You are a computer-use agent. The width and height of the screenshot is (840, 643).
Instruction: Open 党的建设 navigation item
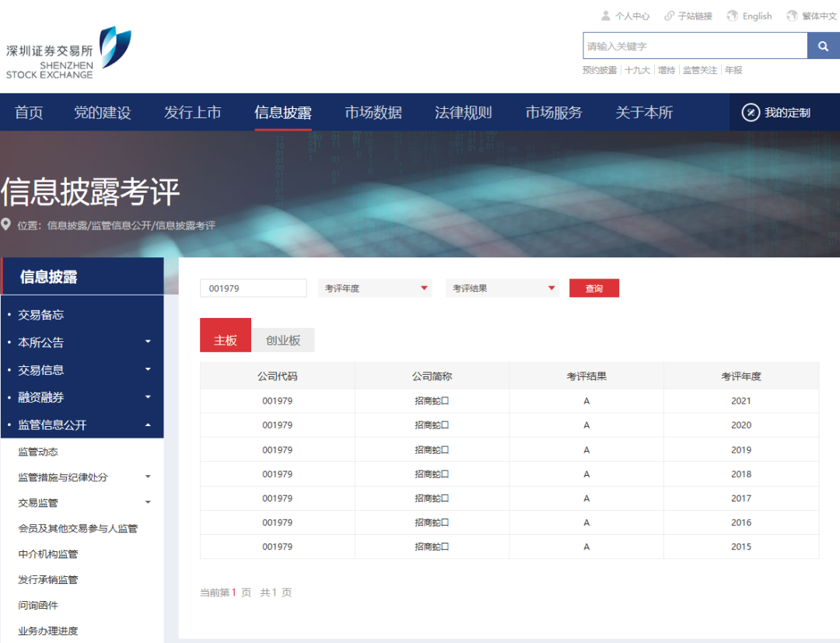click(103, 113)
